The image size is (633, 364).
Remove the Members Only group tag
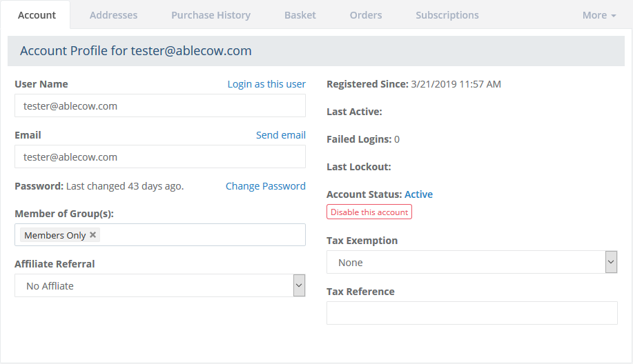click(x=93, y=235)
